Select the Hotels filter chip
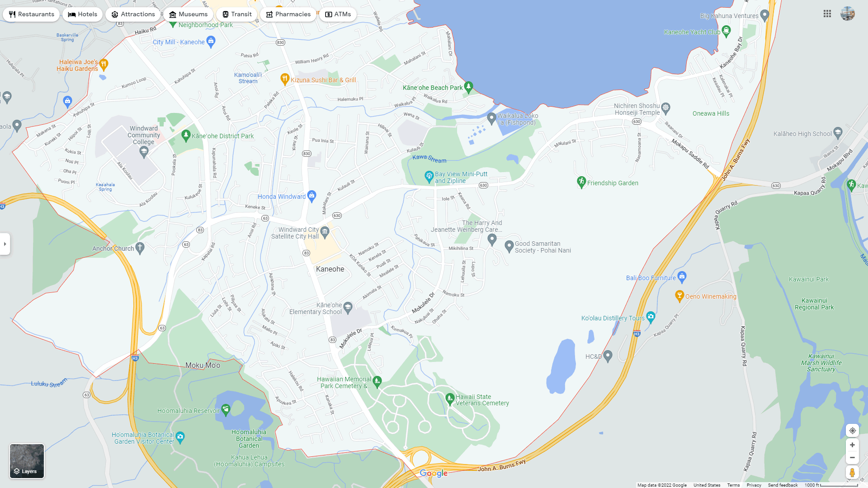This screenshot has height=488, width=868. [83, 14]
